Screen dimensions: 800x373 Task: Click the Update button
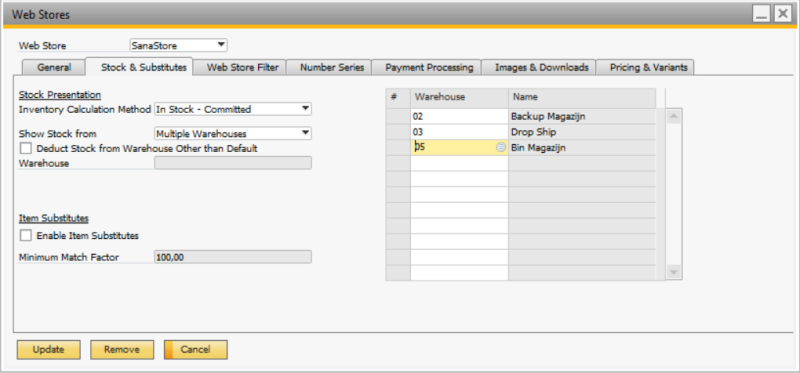(48, 350)
